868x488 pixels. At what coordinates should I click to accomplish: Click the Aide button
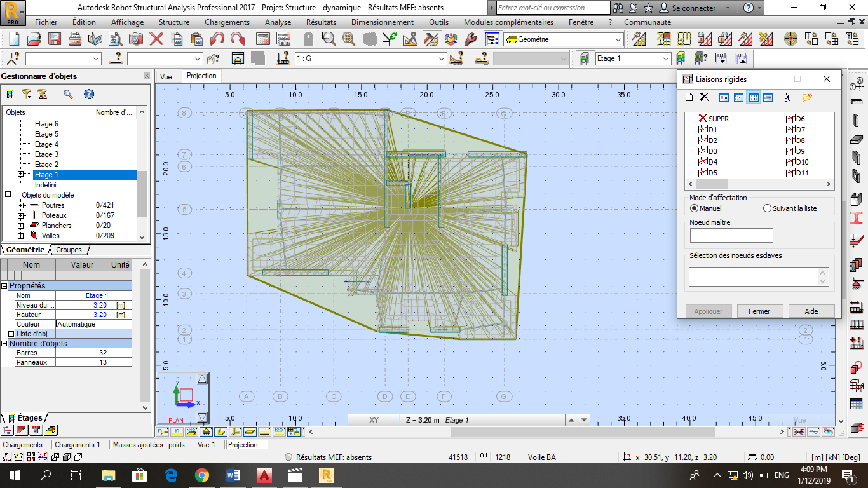[x=811, y=311]
